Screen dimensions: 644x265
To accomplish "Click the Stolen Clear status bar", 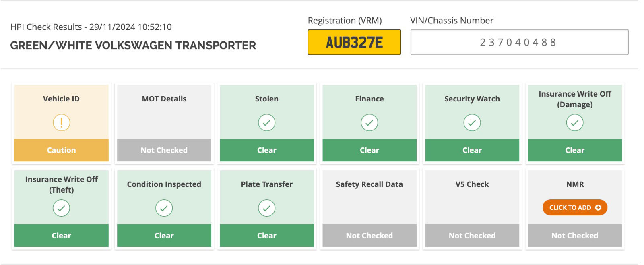I will click(266, 150).
